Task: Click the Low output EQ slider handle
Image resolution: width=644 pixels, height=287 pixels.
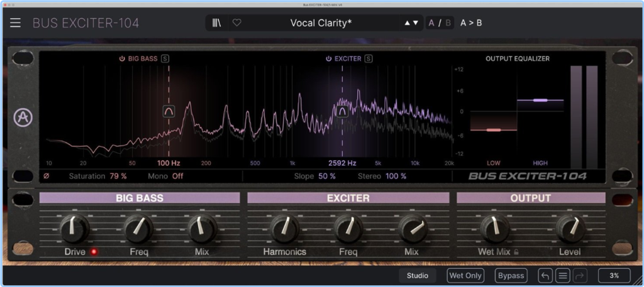Action: click(x=493, y=130)
